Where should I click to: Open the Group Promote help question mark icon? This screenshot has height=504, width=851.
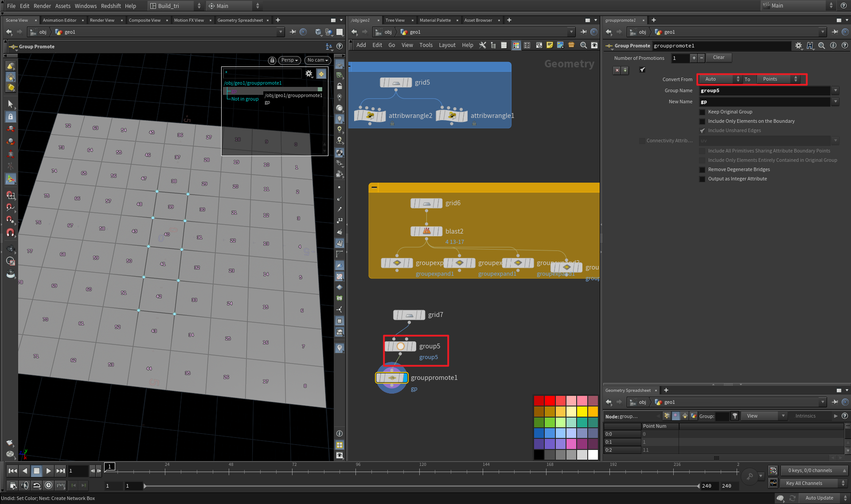tap(845, 45)
